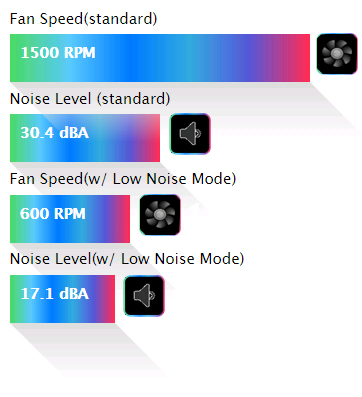Screen dimensions: 362x397
Task: Click the Fan Speed(w/ Low Noise Mode) heading
Action: click(x=123, y=179)
